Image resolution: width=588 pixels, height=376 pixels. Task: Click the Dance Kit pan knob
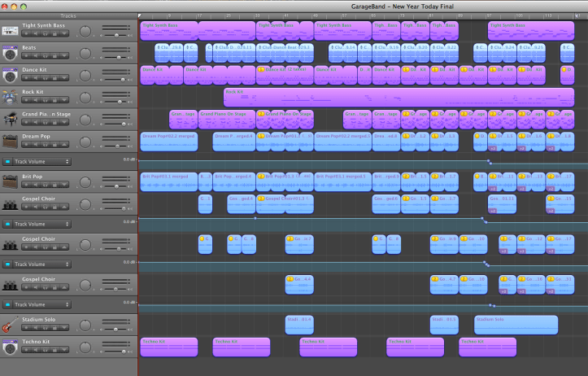click(x=85, y=76)
